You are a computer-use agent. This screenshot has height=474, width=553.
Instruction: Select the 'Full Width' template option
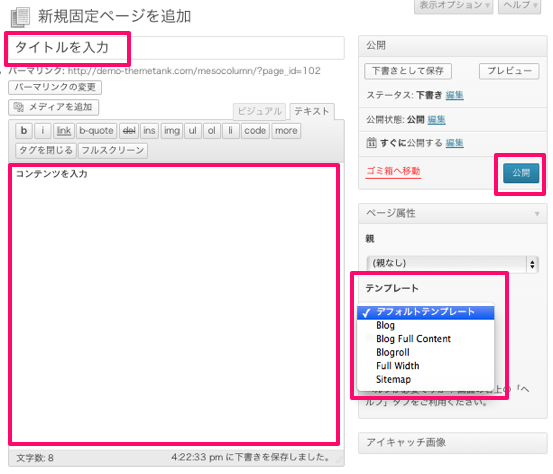[x=425, y=366]
